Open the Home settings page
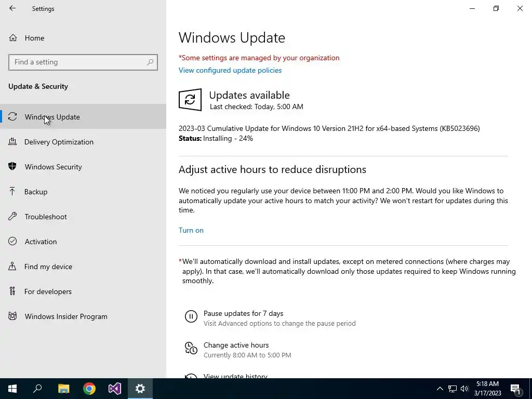 click(x=83, y=38)
